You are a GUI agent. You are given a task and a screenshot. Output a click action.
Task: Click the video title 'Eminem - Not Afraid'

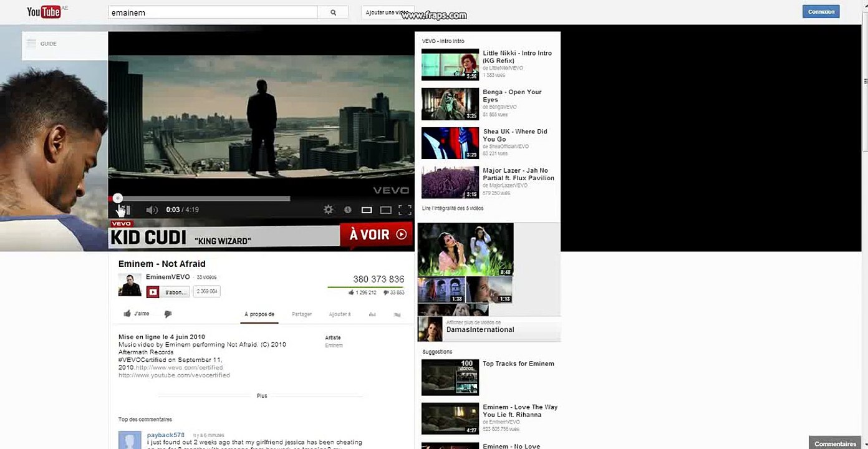162,264
